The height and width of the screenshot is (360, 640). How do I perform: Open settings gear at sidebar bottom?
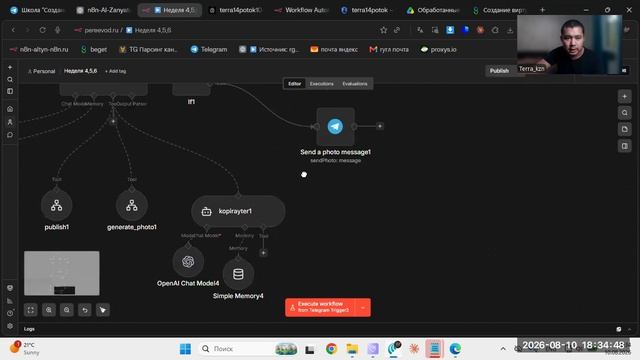pyautogui.click(x=10, y=326)
